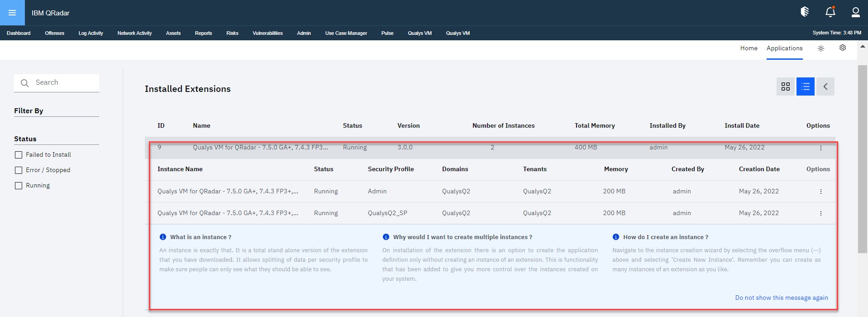Collapse panel with the back chevron button
Image resolution: width=868 pixels, height=317 pixels.
pos(825,86)
